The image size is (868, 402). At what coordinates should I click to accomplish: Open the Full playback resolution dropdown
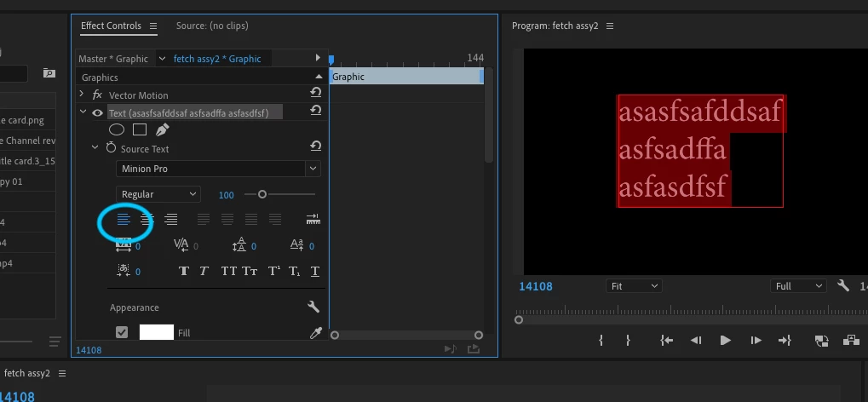pyautogui.click(x=798, y=286)
